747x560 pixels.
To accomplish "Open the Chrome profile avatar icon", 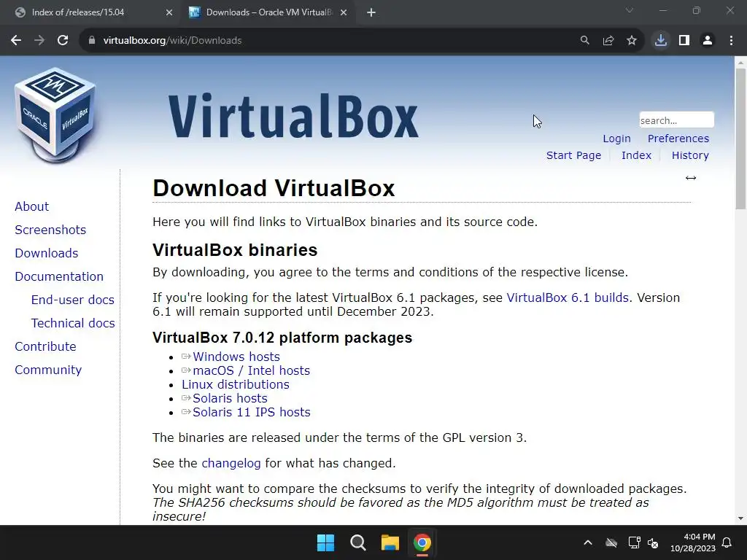I will click(708, 41).
